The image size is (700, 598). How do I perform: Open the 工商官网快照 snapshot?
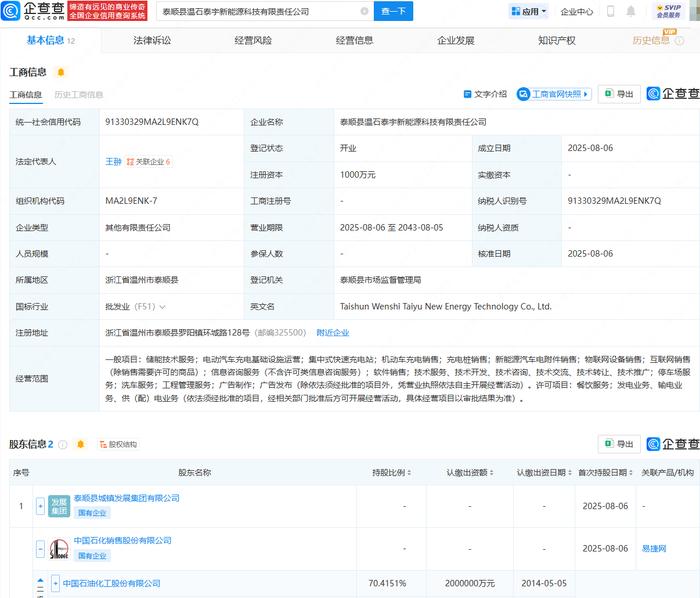tap(554, 94)
